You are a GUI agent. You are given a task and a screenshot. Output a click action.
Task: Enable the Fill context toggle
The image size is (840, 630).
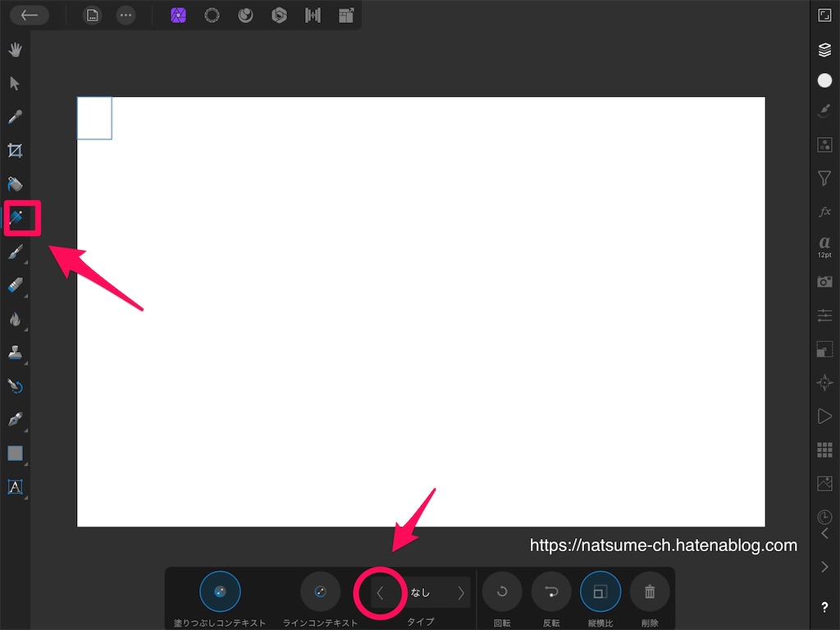click(x=220, y=592)
